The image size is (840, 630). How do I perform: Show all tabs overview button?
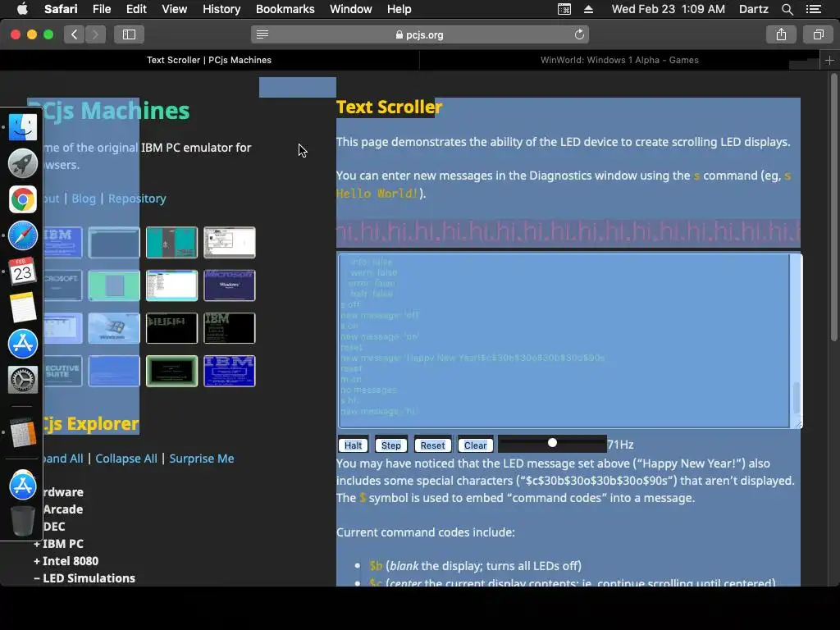[818, 34]
